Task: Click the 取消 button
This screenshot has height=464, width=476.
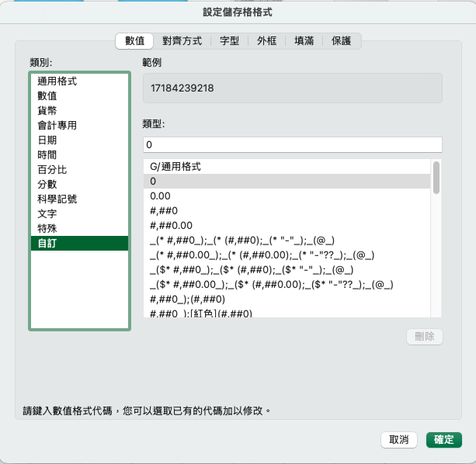Action: tap(400, 440)
